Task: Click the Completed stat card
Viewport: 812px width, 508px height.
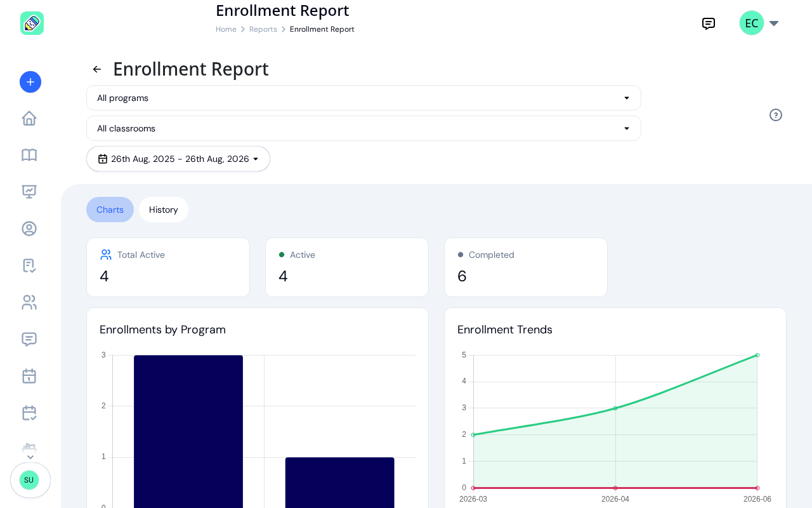Action: click(x=526, y=267)
